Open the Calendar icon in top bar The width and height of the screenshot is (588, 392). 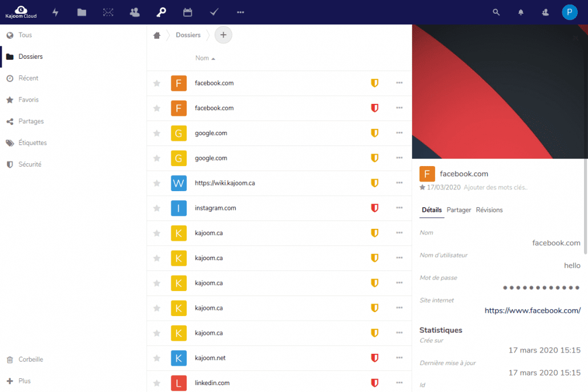[x=187, y=13]
